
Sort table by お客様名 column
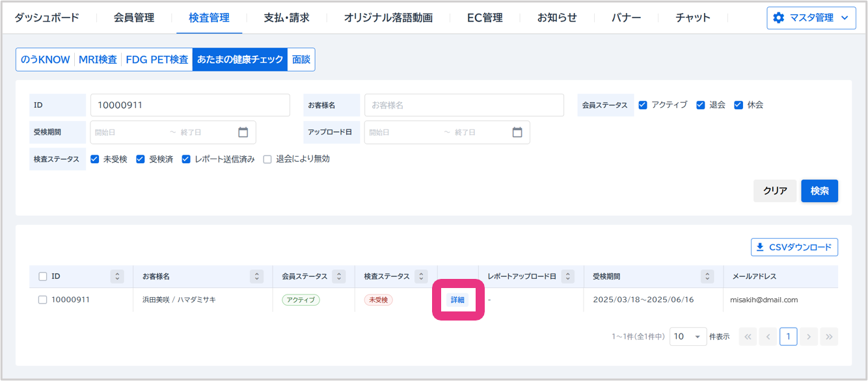[256, 276]
